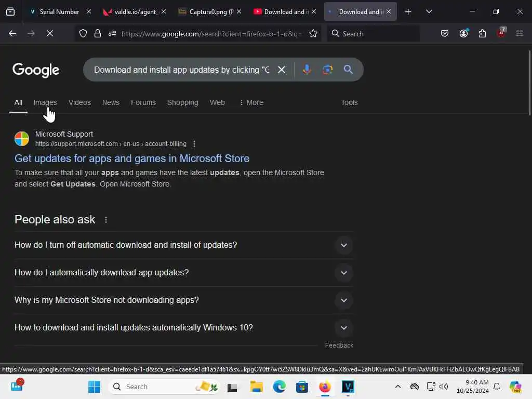532x399 pixels.
Task: Click the Windows taskbar Search box
Action: click(x=164, y=387)
